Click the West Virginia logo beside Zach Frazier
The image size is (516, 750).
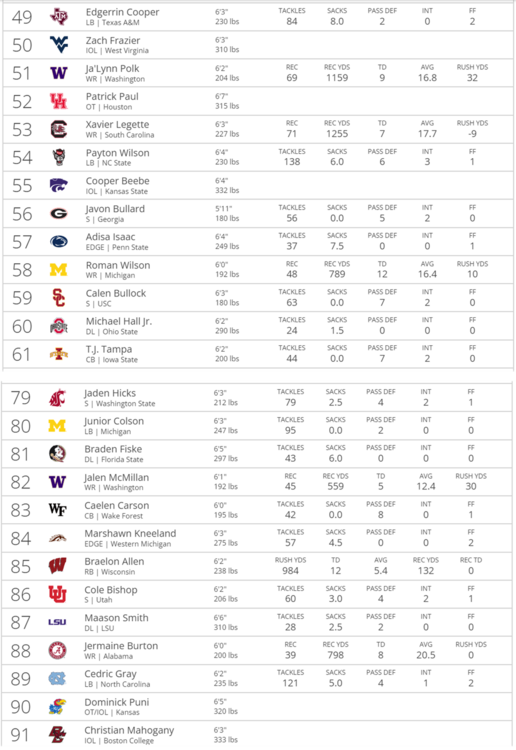pyautogui.click(x=59, y=45)
